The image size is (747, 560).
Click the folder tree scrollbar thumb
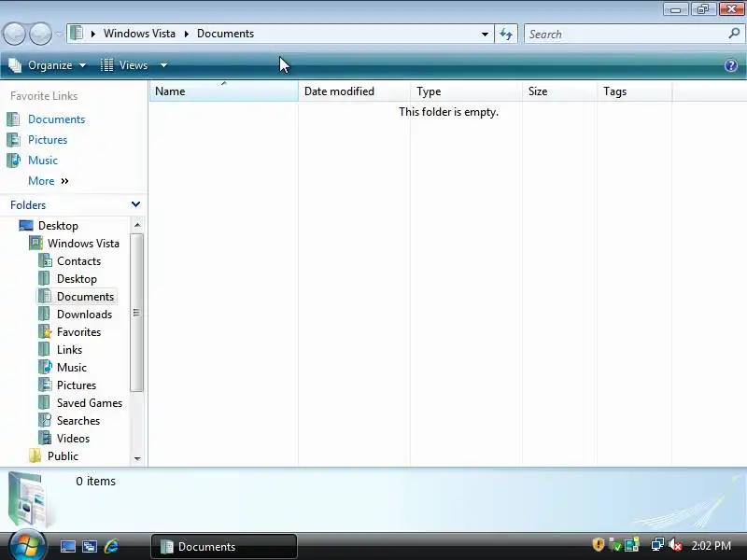(x=136, y=313)
